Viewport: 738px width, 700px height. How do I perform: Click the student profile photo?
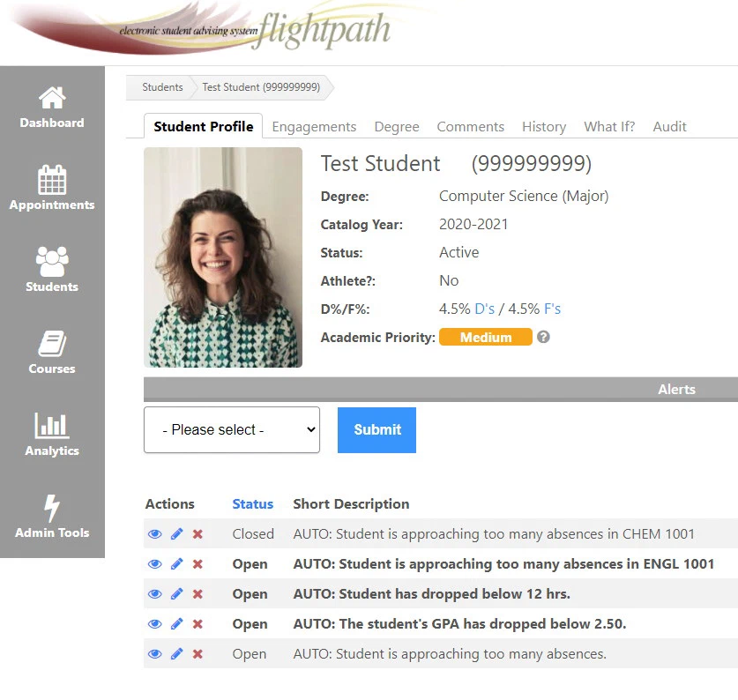(223, 257)
